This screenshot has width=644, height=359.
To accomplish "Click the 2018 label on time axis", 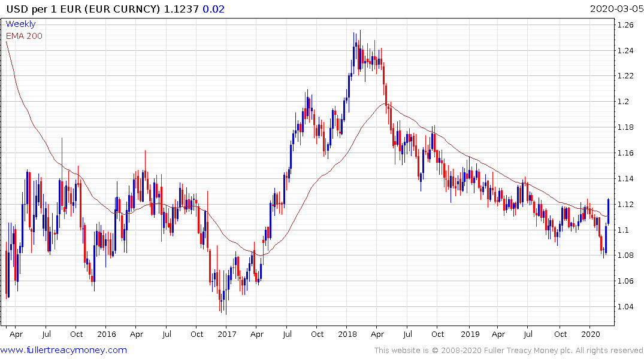I will (x=347, y=334).
